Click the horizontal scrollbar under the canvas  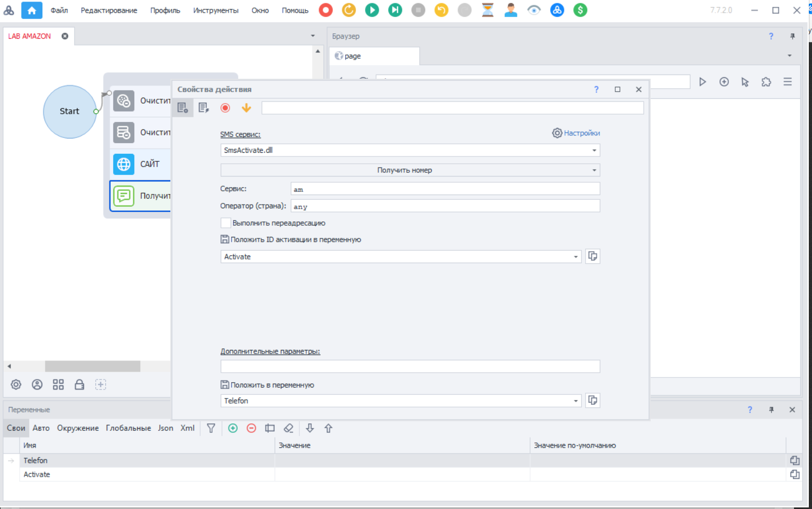[93, 366]
